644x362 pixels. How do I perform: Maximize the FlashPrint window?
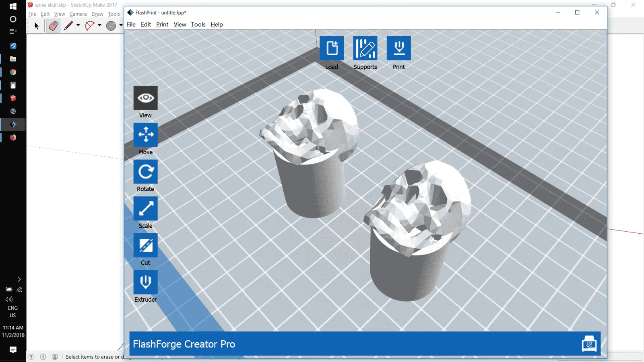coord(577,12)
